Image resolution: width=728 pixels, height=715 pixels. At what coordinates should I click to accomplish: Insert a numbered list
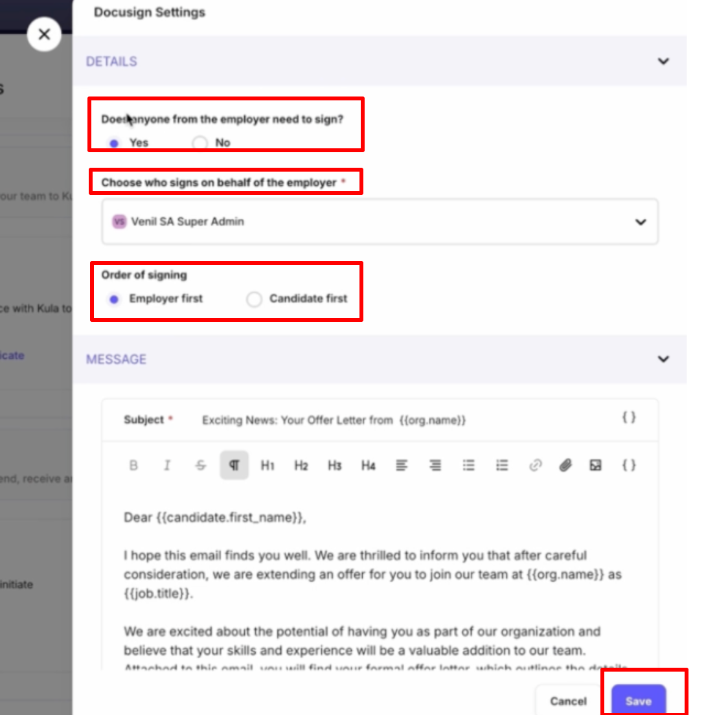502,465
